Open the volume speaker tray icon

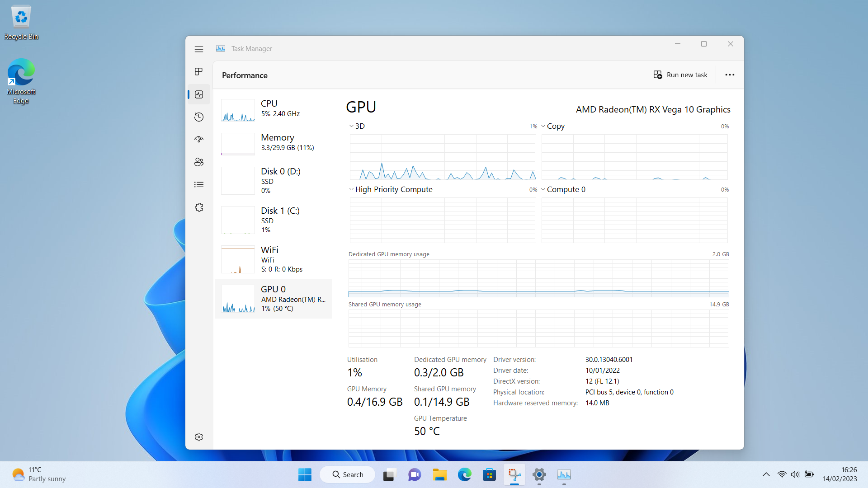[x=795, y=474]
